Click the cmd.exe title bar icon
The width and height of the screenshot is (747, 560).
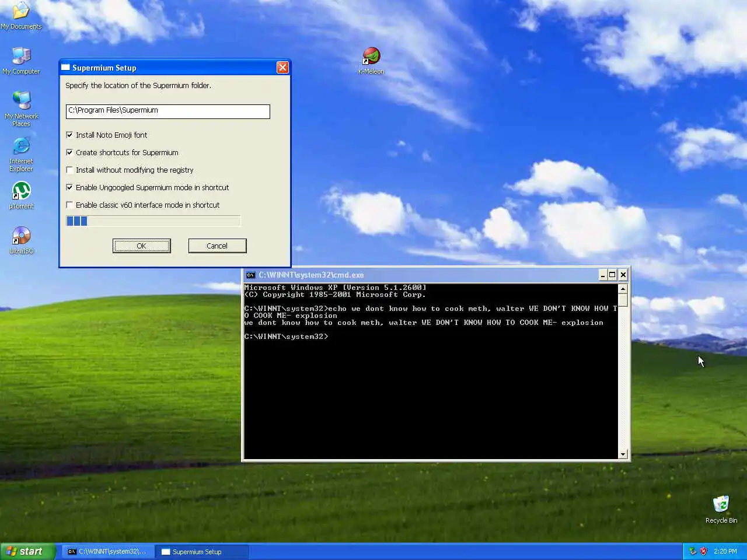click(x=250, y=275)
